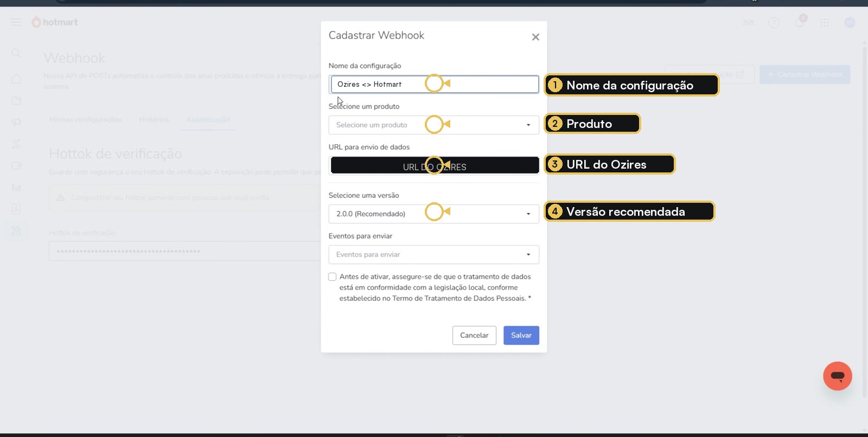
Task: Click the masked Hottok de verificação field
Action: pyautogui.click(x=184, y=251)
